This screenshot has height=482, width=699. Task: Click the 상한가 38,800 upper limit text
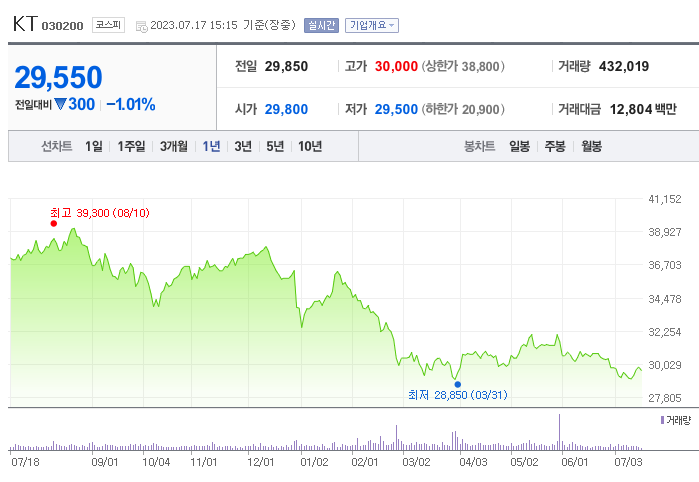[x=463, y=66]
